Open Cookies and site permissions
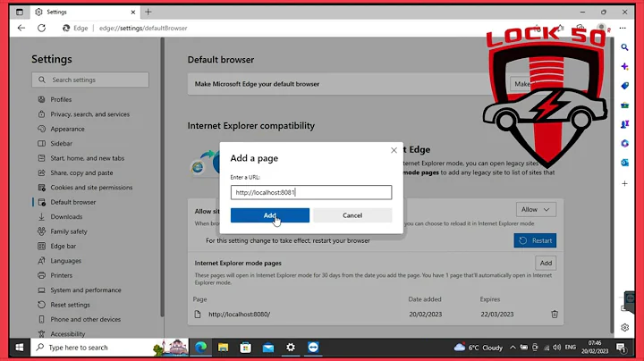The image size is (644, 361). [x=91, y=188]
